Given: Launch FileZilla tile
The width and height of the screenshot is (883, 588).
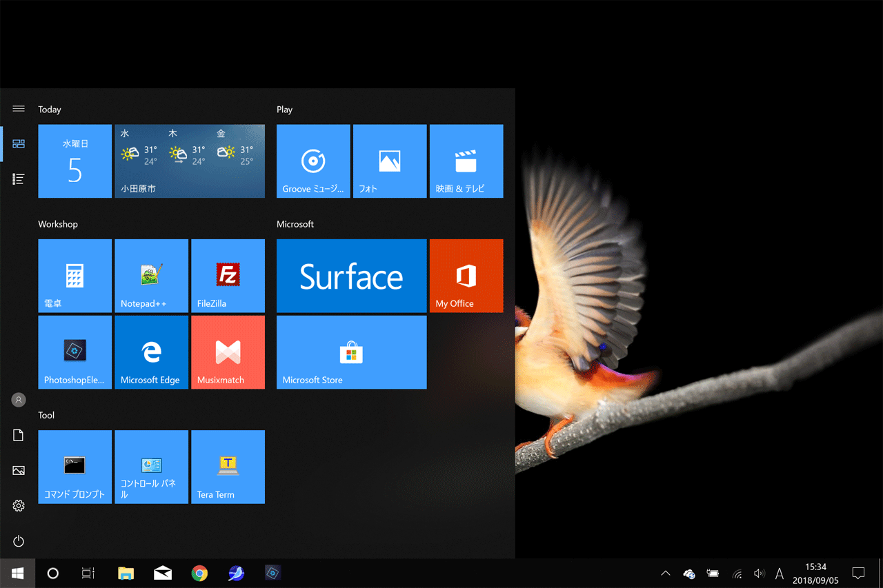Looking at the screenshot, I should click(228, 276).
